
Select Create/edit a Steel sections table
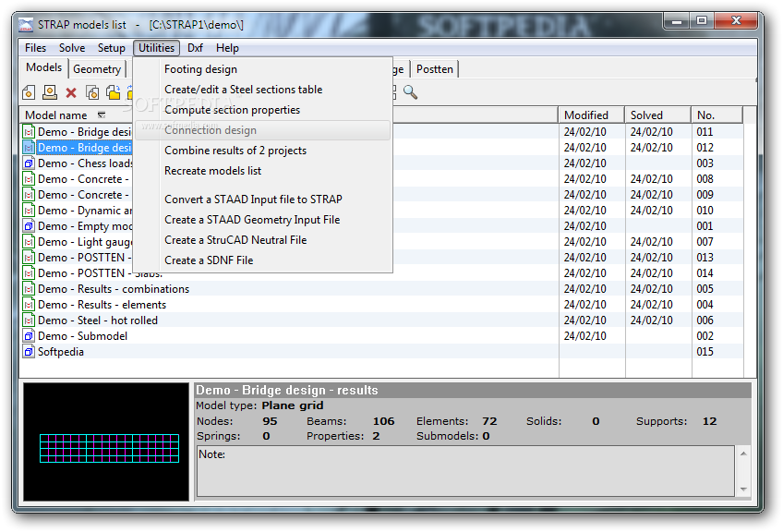coord(262,90)
